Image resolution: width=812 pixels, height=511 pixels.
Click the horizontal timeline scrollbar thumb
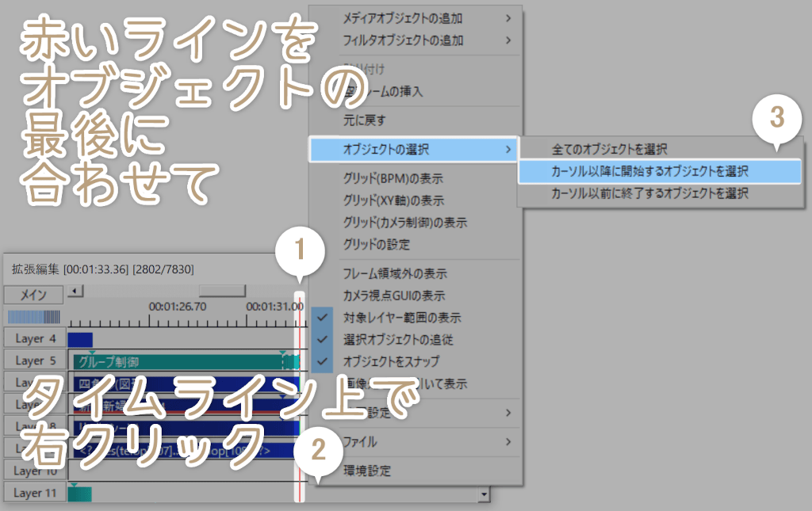[x=221, y=291]
